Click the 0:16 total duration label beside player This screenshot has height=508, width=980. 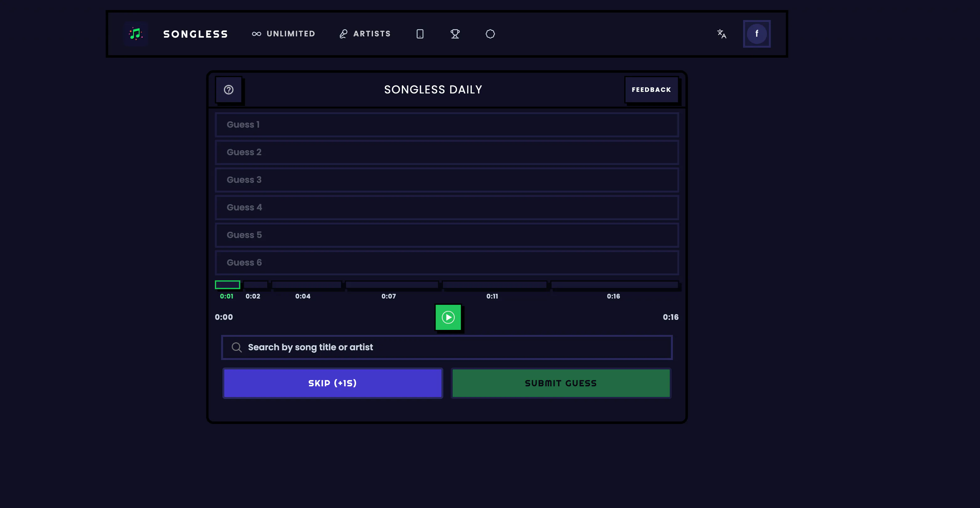(670, 317)
